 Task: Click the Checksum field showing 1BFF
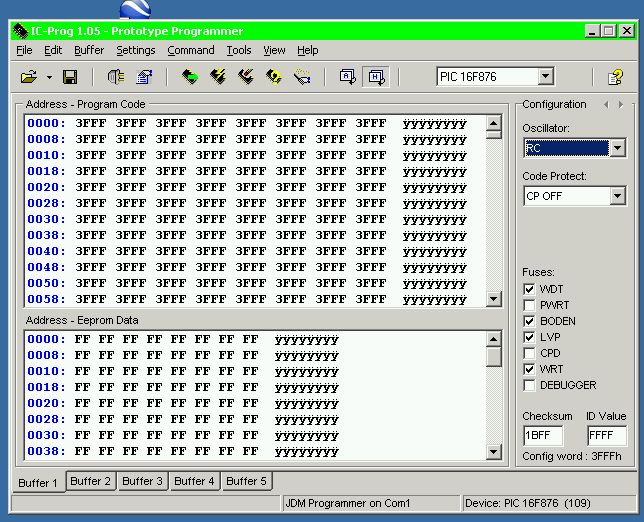[x=543, y=435]
